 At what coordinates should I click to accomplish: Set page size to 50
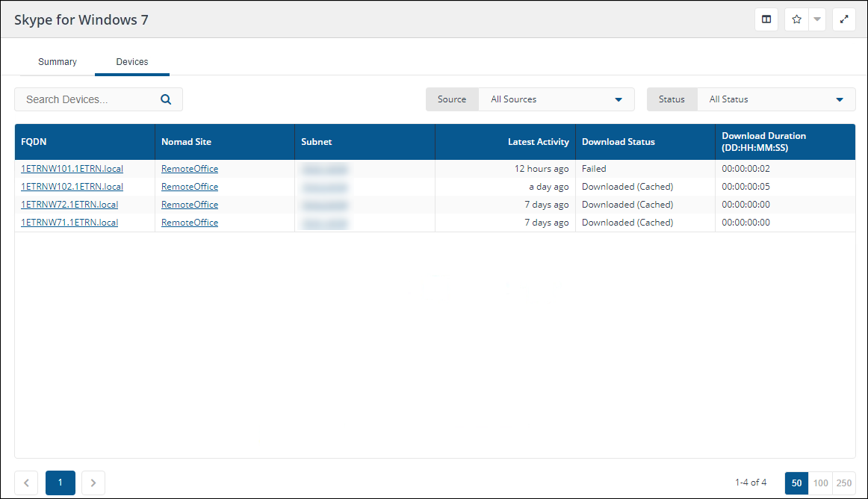[x=796, y=483]
